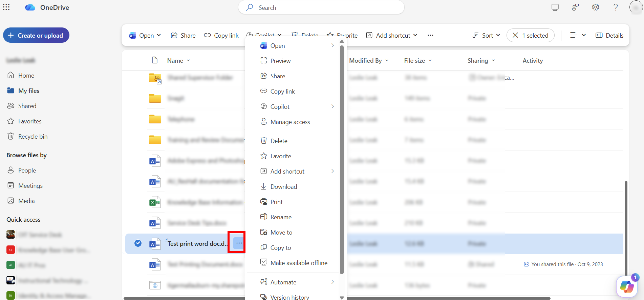Click the Word icon for Test print word doc
The image size is (644, 300).
[155, 244]
